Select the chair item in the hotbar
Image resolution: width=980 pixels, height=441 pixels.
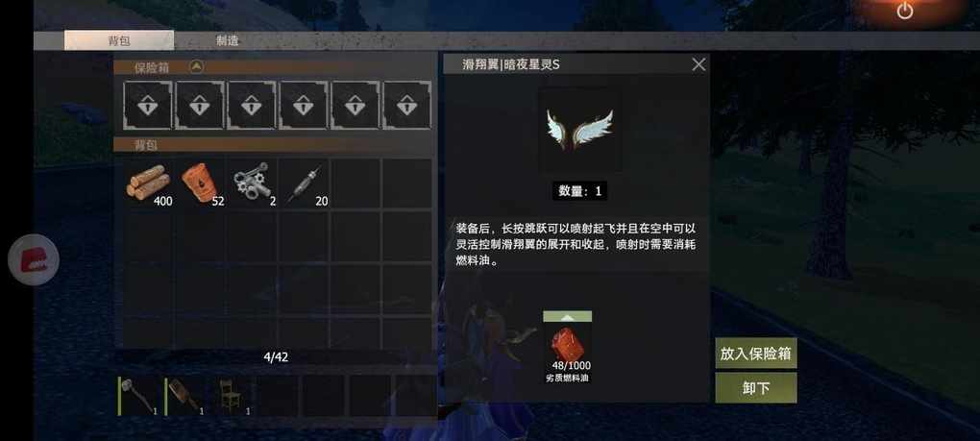pyautogui.click(x=231, y=396)
